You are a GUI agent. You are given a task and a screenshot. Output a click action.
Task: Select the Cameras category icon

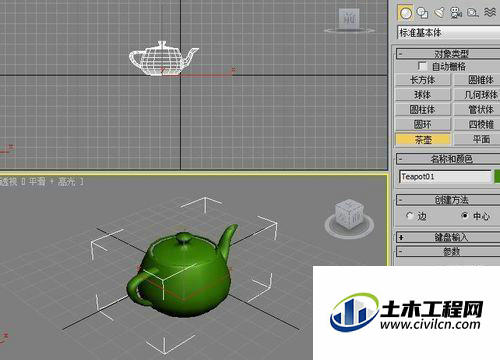click(456, 13)
